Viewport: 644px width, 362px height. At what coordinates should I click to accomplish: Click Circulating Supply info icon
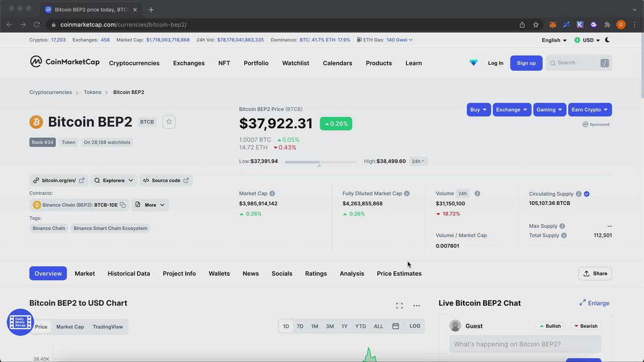tap(579, 194)
